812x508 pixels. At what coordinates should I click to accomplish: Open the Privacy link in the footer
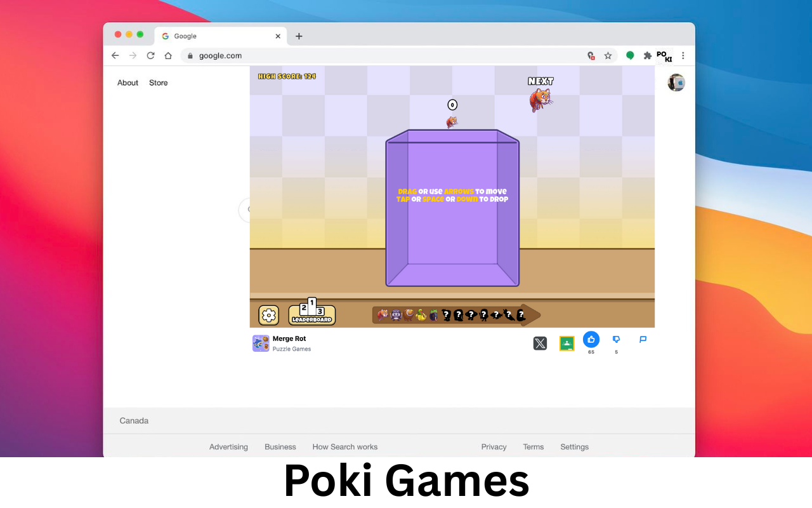[494, 446]
